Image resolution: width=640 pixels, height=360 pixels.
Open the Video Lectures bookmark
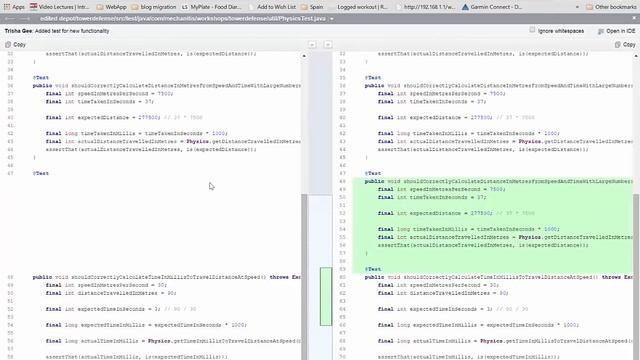click(x=60, y=7)
